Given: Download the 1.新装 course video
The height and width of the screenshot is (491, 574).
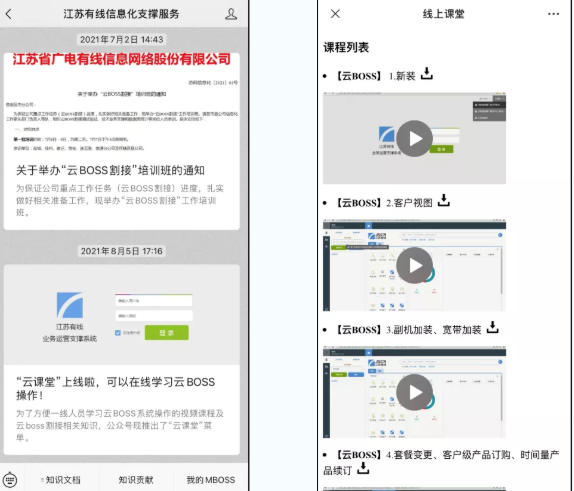Looking at the screenshot, I should click(x=426, y=74).
